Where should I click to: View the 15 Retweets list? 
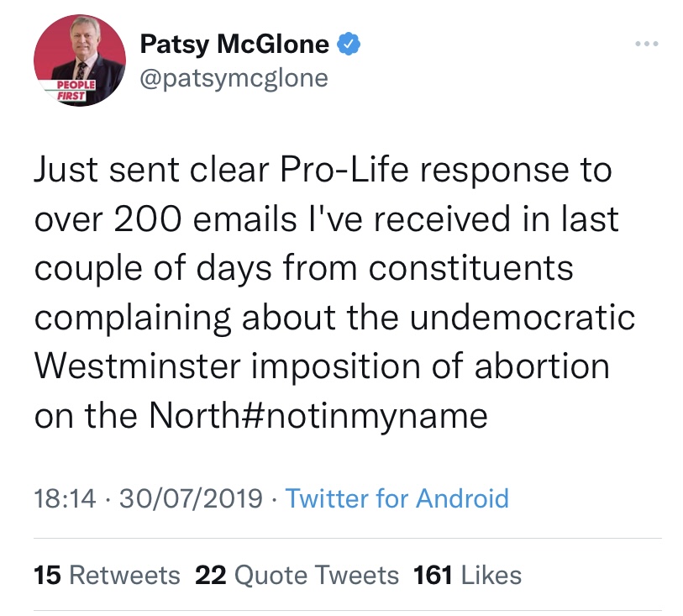point(107,575)
